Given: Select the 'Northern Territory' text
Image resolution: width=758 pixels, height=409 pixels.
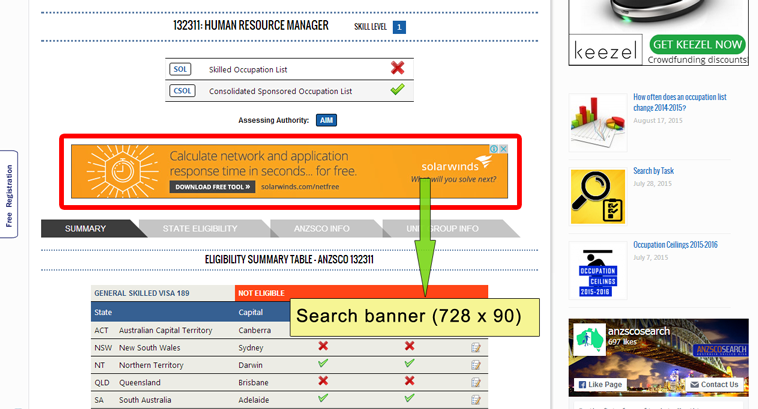Looking at the screenshot, I should [151, 365].
